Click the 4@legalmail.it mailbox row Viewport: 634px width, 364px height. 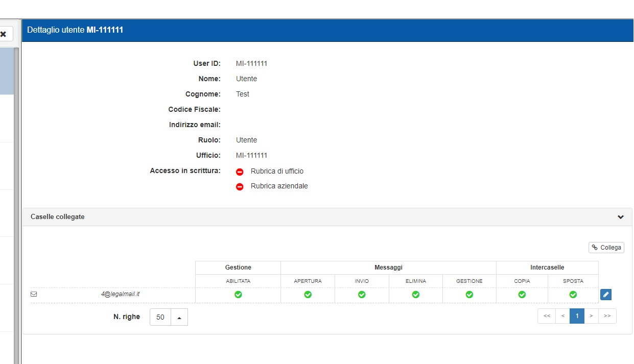[120, 294]
